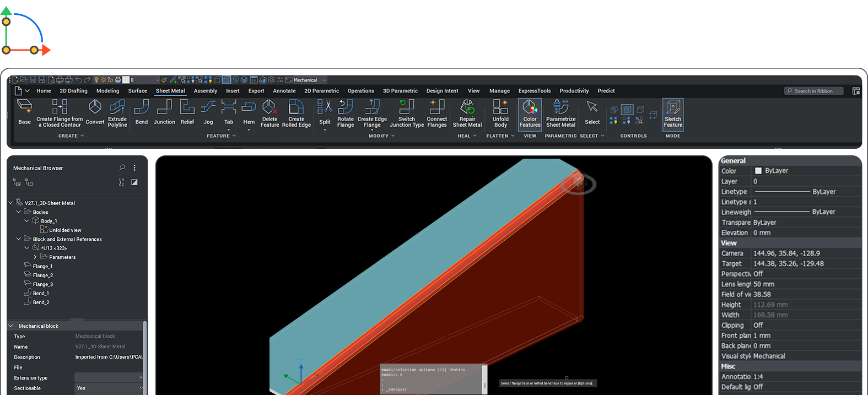Select Flange_3 in the tree
The image size is (868, 395).
tap(38, 284)
